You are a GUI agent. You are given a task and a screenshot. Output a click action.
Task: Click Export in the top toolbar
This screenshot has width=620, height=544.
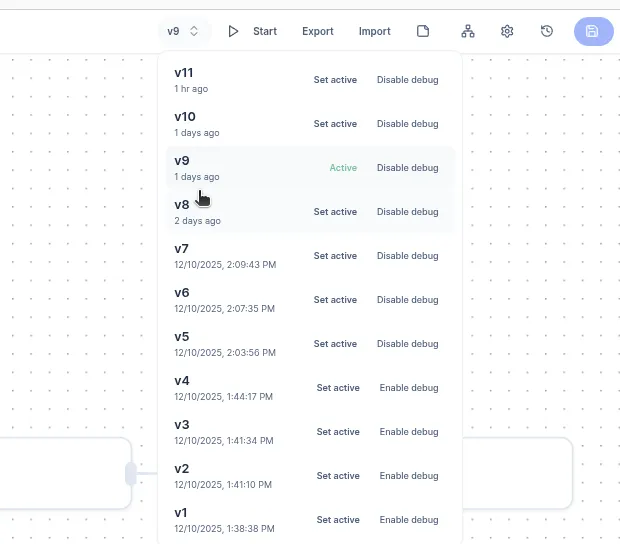click(x=318, y=31)
